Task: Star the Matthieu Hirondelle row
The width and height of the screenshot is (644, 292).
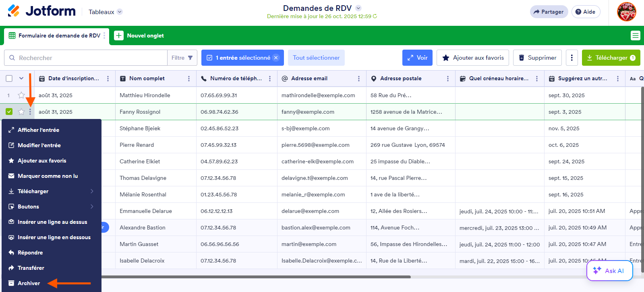Action: coord(21,95)
